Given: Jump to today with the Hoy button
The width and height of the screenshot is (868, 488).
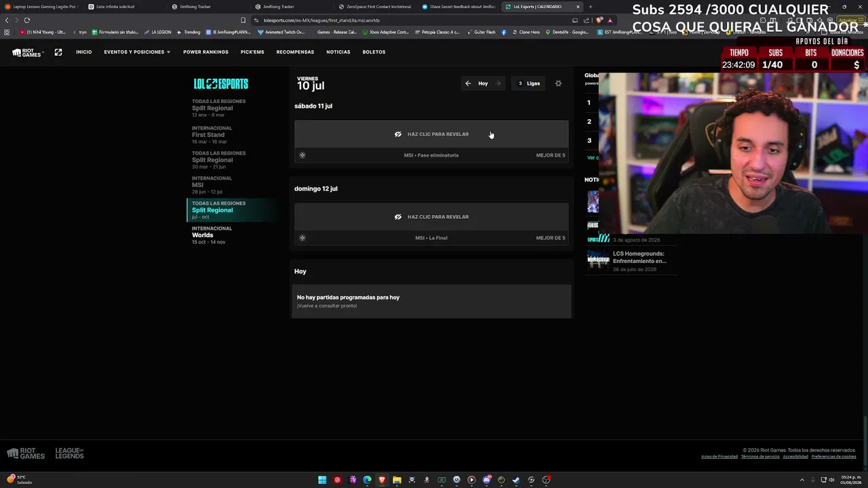Looking at the screenshot, I should 483,83.
